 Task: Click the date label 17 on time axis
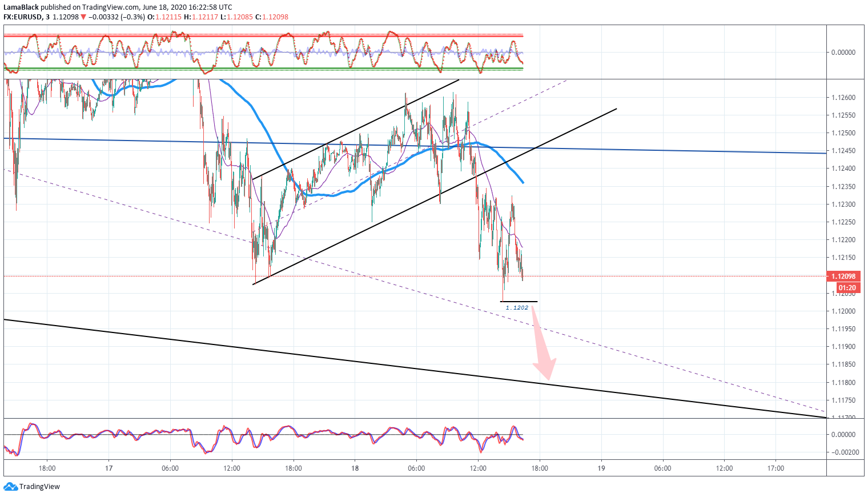click(108, 468)
